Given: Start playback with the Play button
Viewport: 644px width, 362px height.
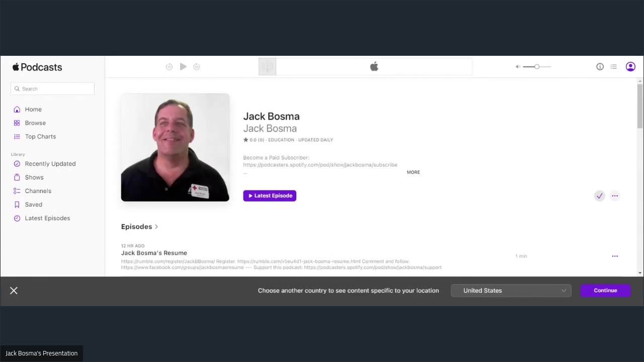Looking at the screenshot, I should 183,66.
